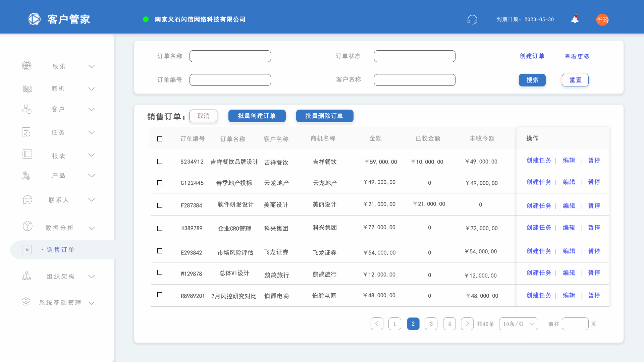Image resolution: width=644 pixels, height=362 pixels.
Task: Open the 10条/页 page size dropdown
Action: pos(519,324)
